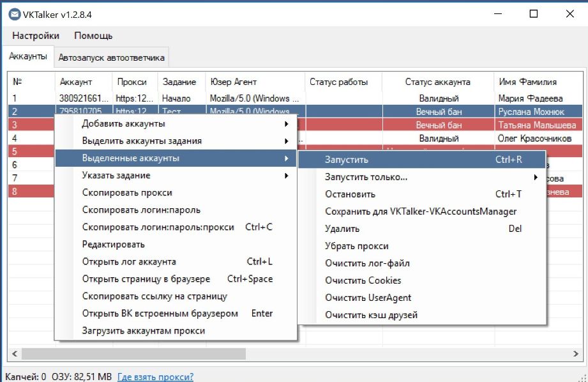Image resolution: width=588 pixels, height=382 pixels.
Task: Click the VKTalker app icon in title bar
Action: (13, 14)
